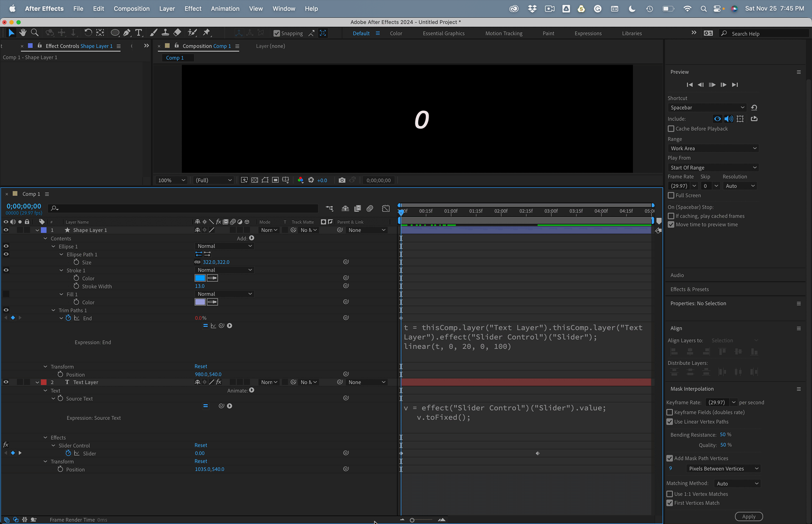Select the Roto Brush tool
The width and height of the screenshot is (812, 524).
[192, 32]
